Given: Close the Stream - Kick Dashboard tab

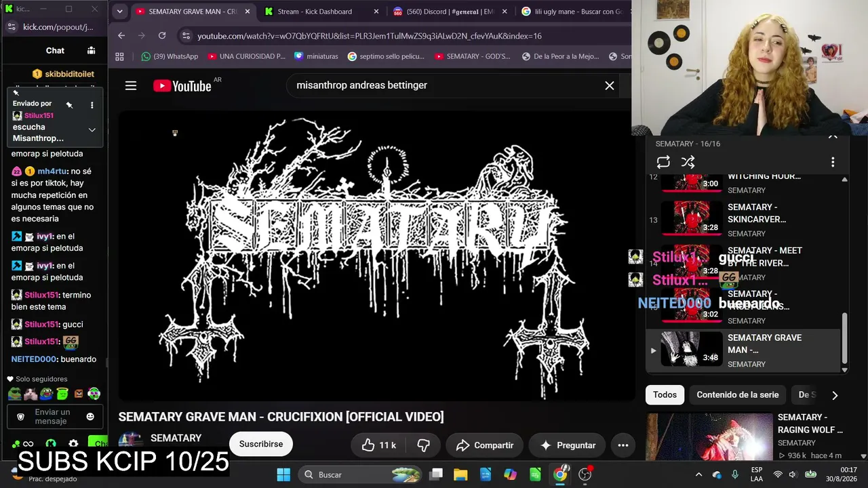Looking at the screenshot, I should click(376, 12).
